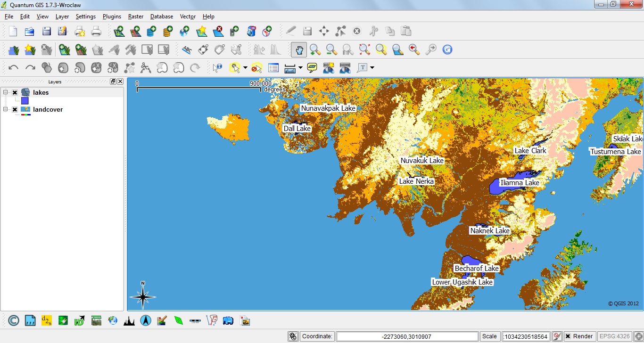Open the Select Features dropdown arrow
Viewport: 644px width, 343px height.
point(245,67)
